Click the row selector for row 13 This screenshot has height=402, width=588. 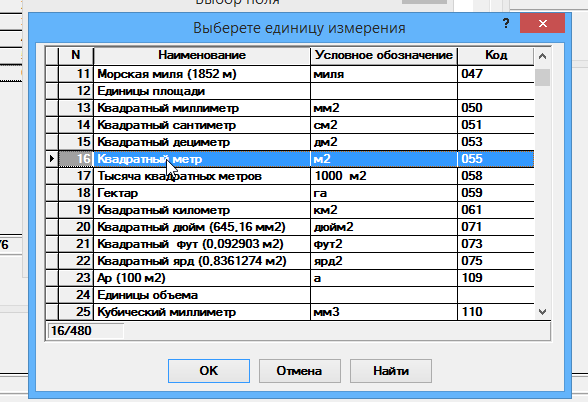52,108
